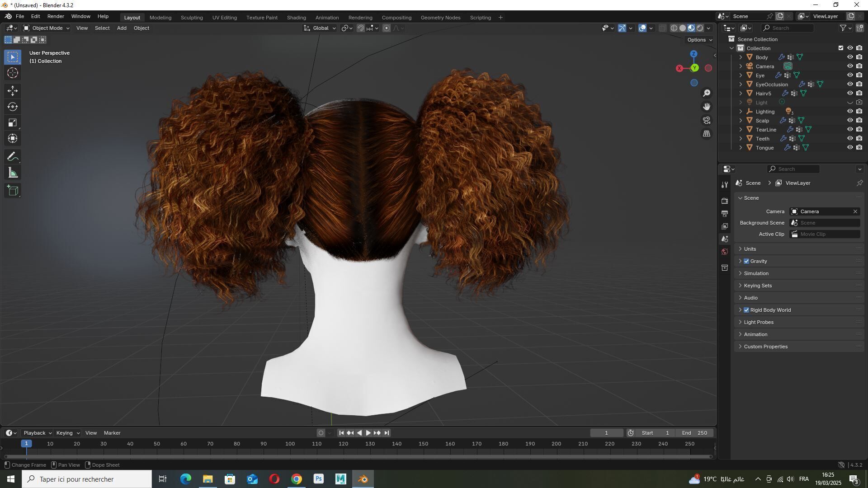Open the Edit menu
Screen dimensions: 868x488
[35, 16]
